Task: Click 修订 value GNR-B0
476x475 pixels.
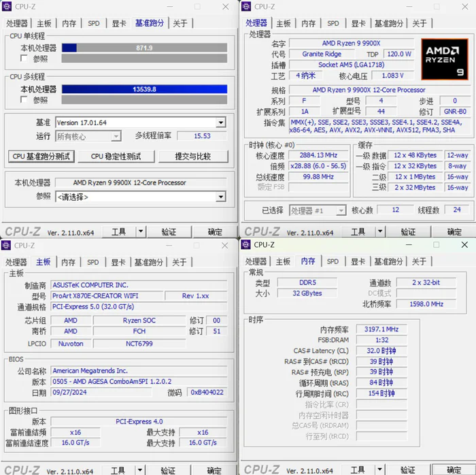Action: (455, 112)
